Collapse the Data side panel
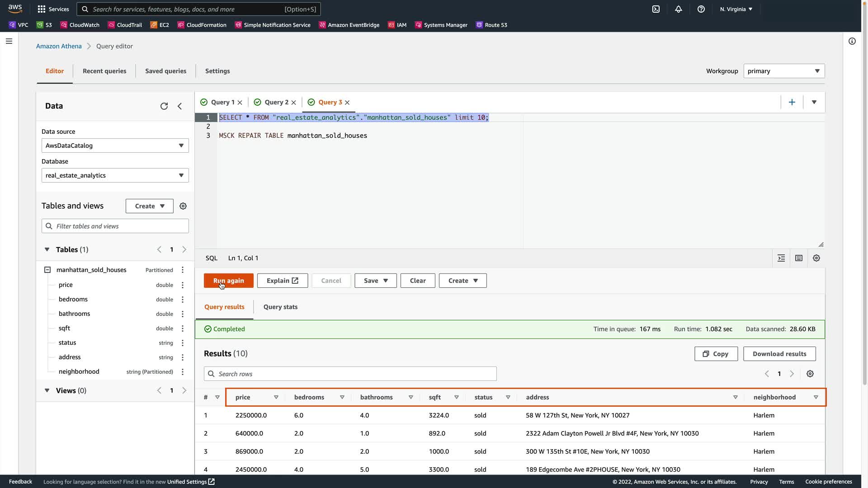Image resolution: width=868 pixels, height=488 pixels. 180,106
